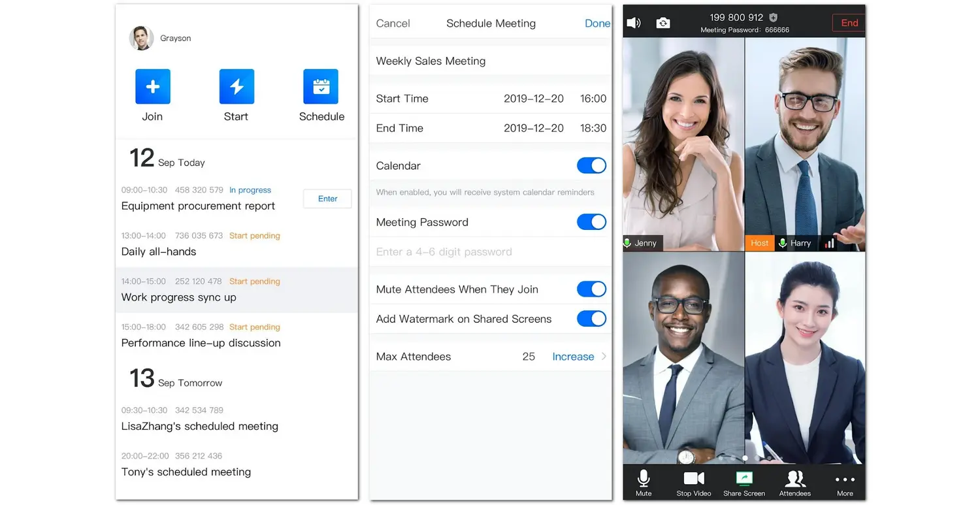
Task: Select Harry's video tile
Action: click(805, 144)
